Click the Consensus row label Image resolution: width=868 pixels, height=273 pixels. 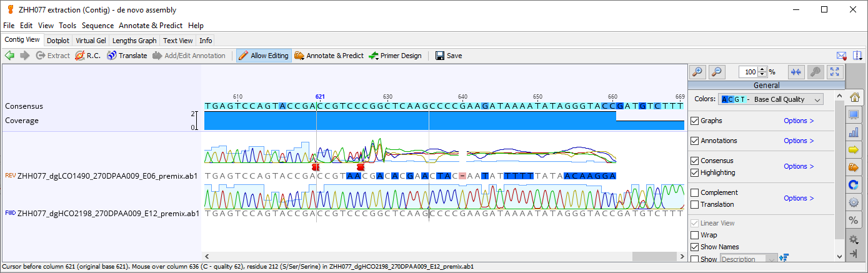(24, 106)
